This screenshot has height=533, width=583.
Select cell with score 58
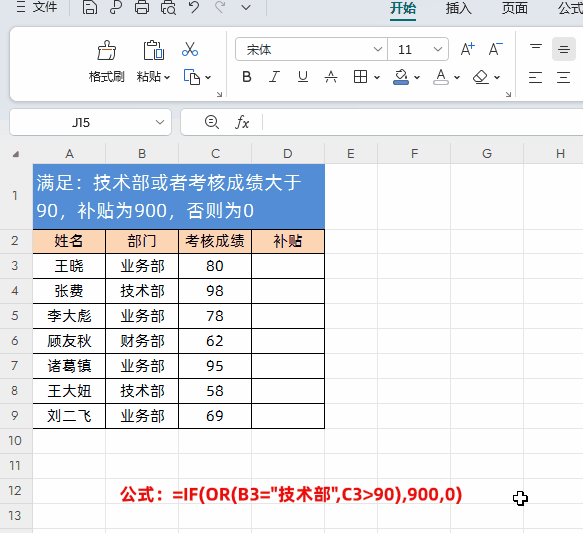[x=215, y=391]
